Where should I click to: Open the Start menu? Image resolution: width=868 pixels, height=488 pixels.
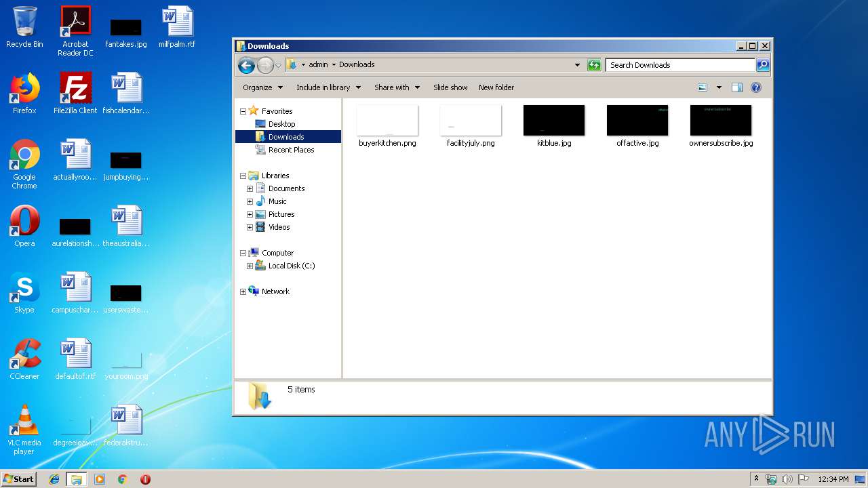pos(19,479)
